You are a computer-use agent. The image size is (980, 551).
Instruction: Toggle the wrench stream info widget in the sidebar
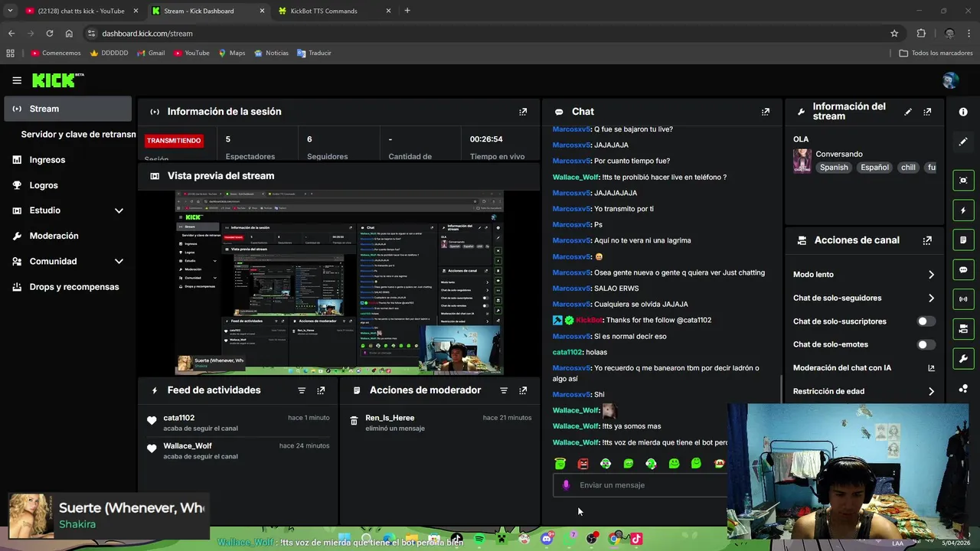point(963,358)
